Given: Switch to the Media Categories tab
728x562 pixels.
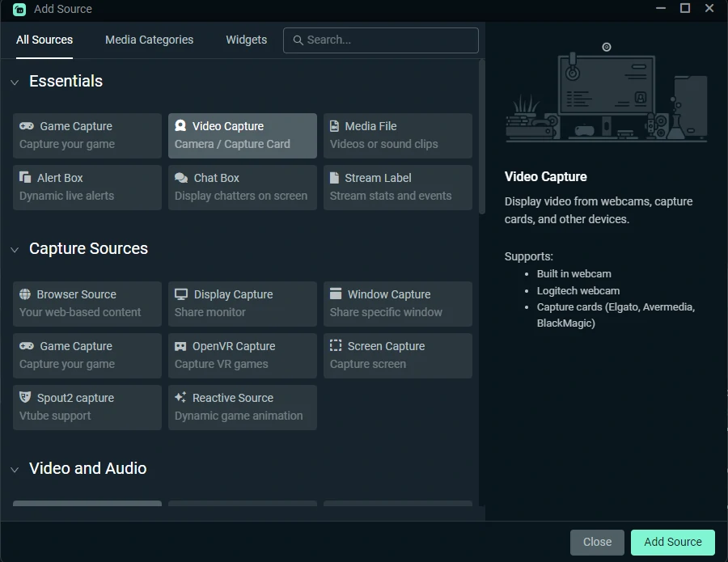Looking at the screenshot, I should [x=149, y=40].
